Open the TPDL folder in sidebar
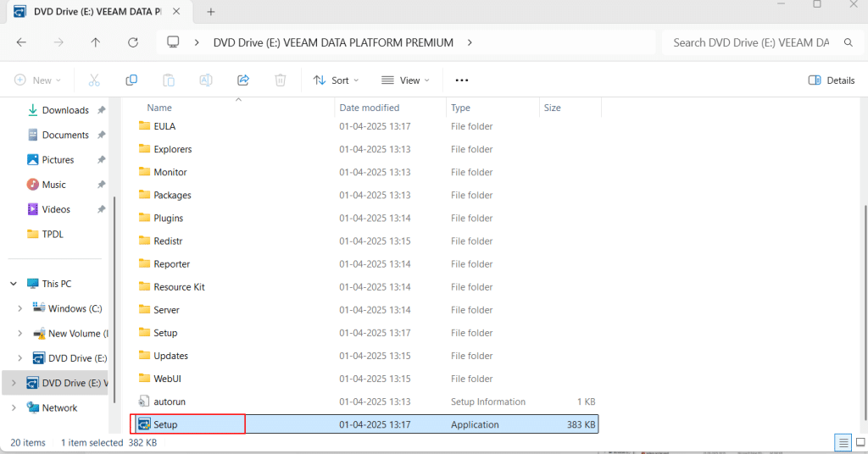This screenshot has width=868, height=454. (x=53, y=234)
